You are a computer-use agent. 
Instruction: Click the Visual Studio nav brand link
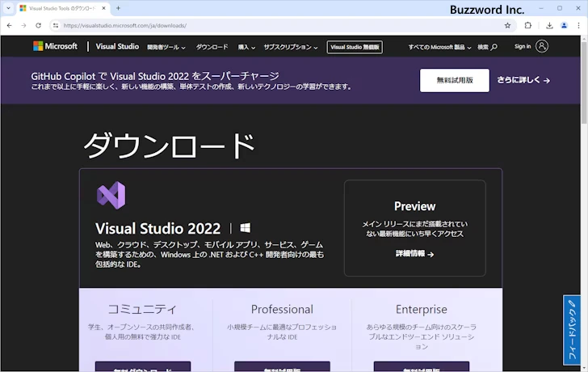[117, 46]
